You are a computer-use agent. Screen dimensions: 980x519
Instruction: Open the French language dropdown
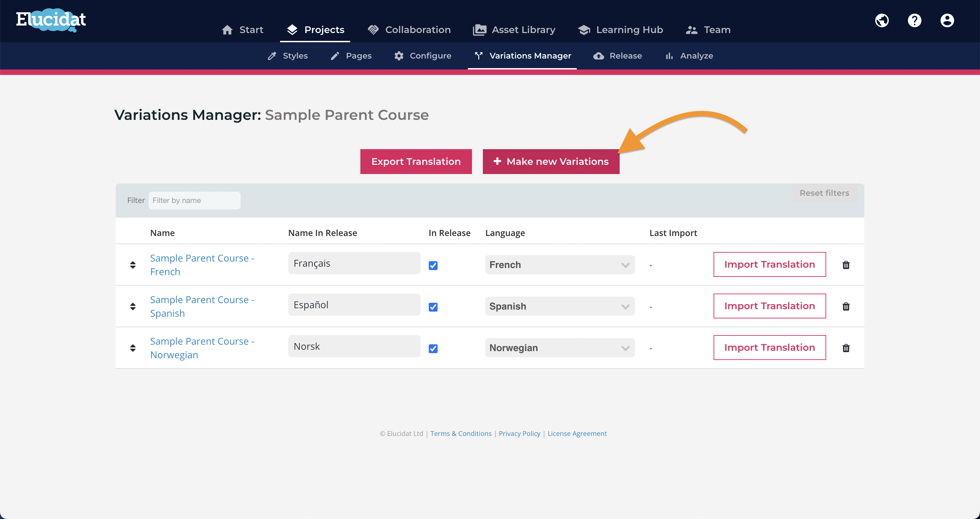coord(560,265)
